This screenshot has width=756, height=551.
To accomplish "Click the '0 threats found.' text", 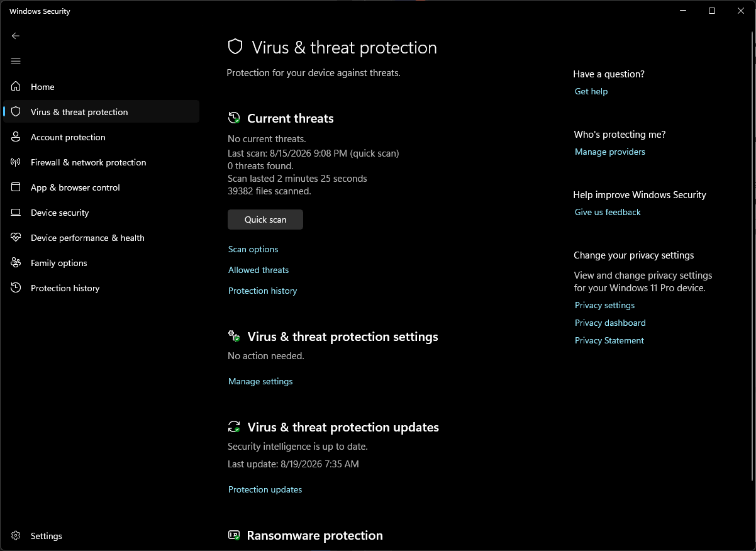I will [260, 166].
